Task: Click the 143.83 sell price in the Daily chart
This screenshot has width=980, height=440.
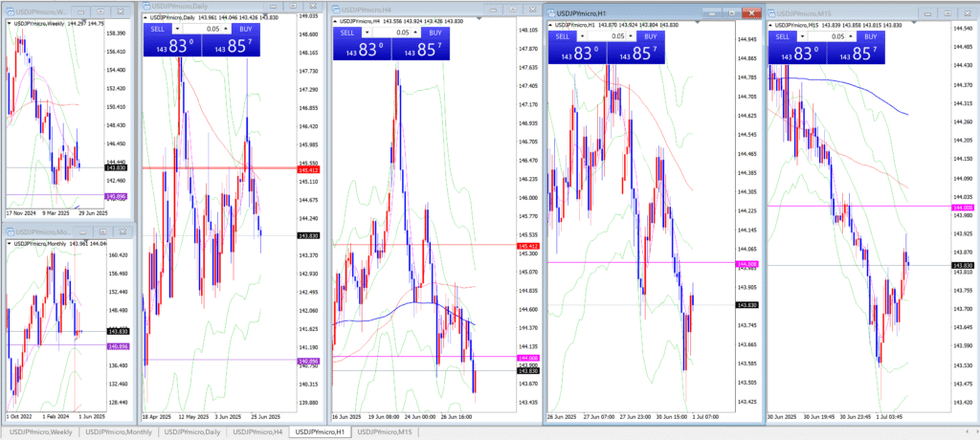Action: pos(172,46)
